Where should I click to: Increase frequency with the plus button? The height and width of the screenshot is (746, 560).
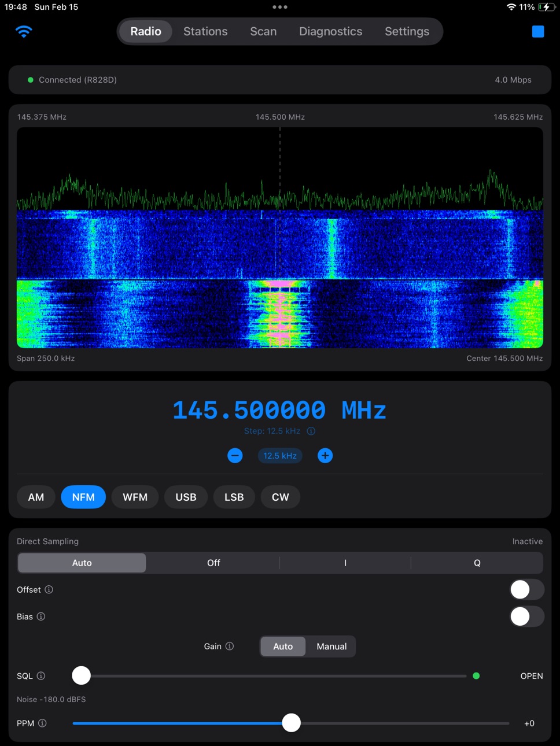click(x=325, y=456)
